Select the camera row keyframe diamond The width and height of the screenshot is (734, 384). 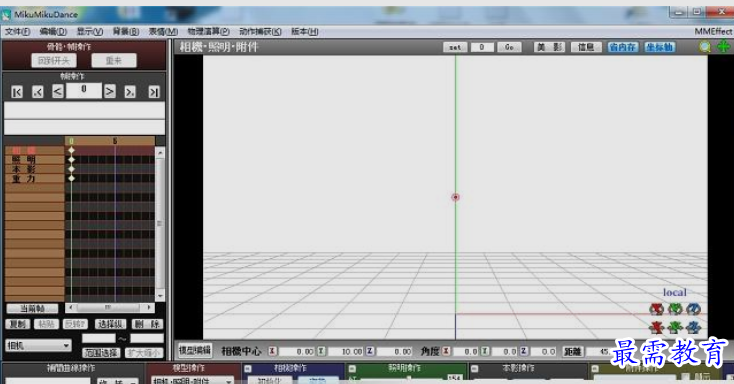(71, 150)
